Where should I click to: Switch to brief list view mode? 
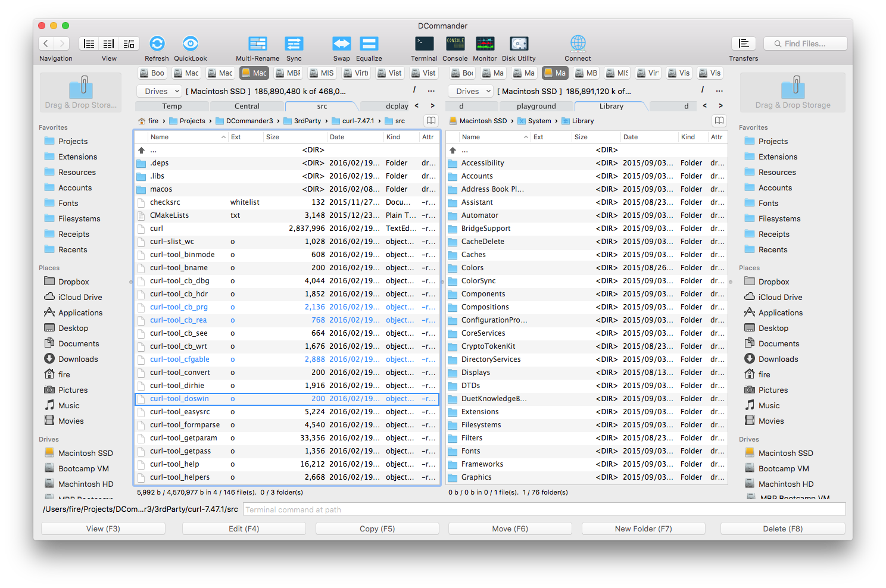pyautogui.click(x=89, y=43)
